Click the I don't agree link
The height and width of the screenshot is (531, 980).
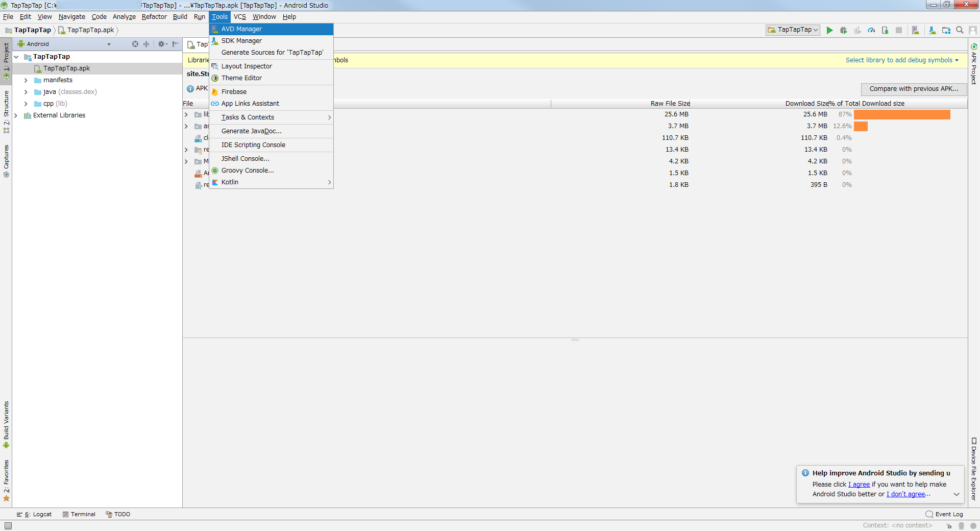click(x=906, y=494)
